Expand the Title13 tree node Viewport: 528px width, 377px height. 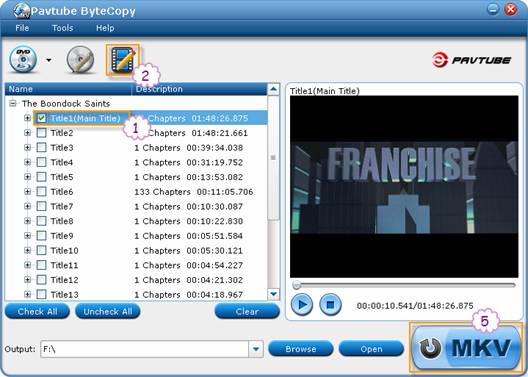[x=27, y=295]
